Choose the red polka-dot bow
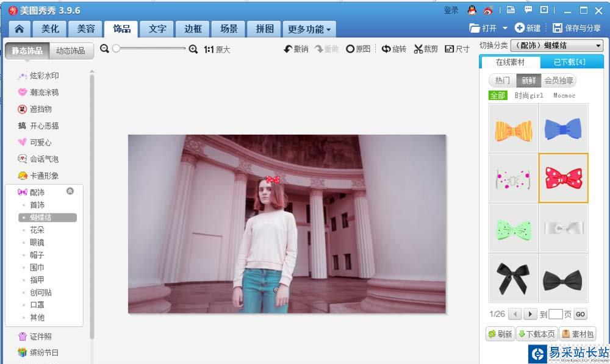Viewport: 610px width, 364px height. click(x=563, y=178)
